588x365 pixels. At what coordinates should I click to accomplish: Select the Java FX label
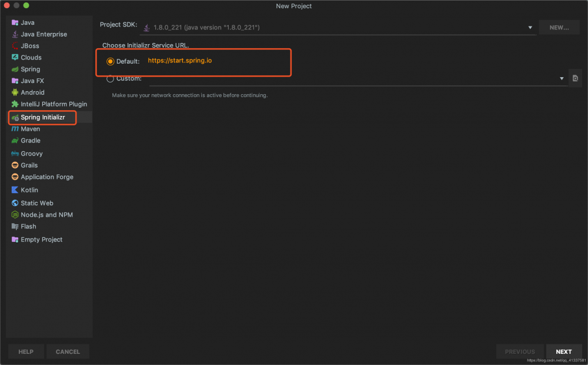(x=32, y=81)
